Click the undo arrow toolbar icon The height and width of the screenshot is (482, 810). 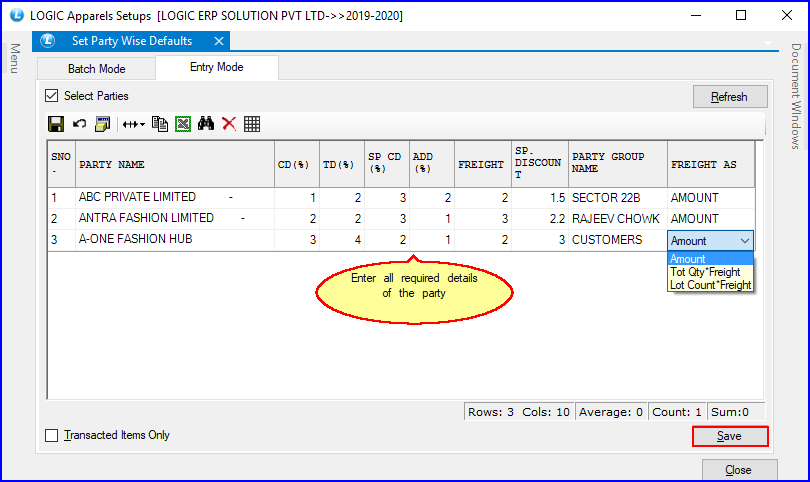(79, 124)
